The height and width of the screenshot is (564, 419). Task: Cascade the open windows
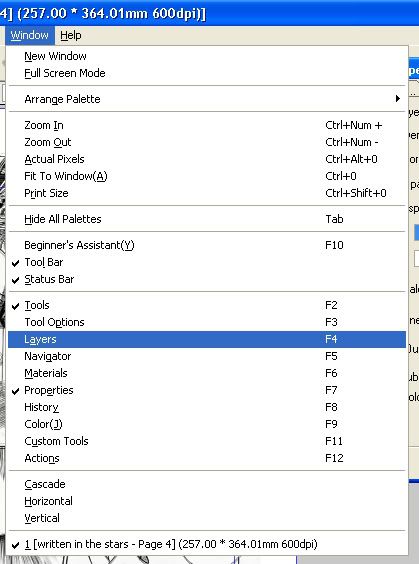tap(207, 484)
